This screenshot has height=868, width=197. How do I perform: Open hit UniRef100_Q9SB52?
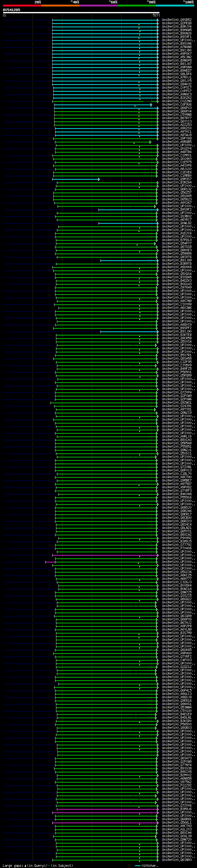(x=177, y=20)
